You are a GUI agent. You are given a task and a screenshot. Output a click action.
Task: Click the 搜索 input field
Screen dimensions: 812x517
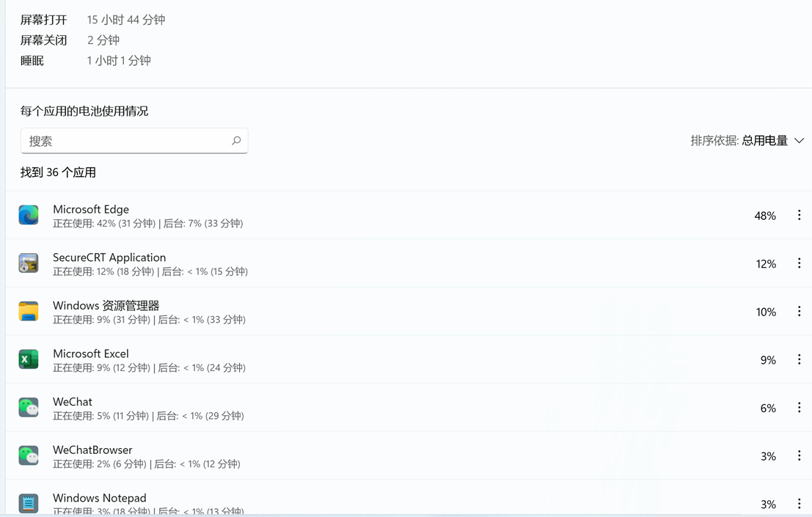click(x=134, y=141)
